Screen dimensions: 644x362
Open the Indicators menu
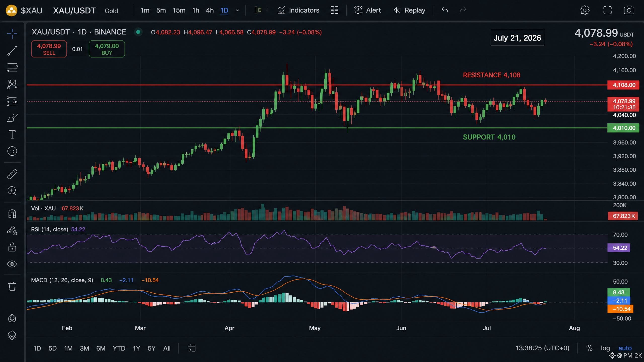point(298,10)
